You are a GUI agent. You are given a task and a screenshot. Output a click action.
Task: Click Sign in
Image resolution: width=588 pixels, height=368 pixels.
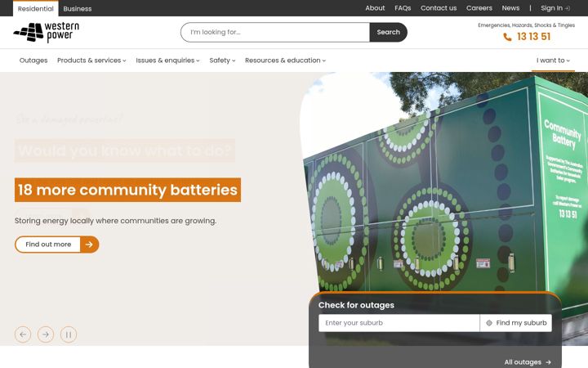555,8
